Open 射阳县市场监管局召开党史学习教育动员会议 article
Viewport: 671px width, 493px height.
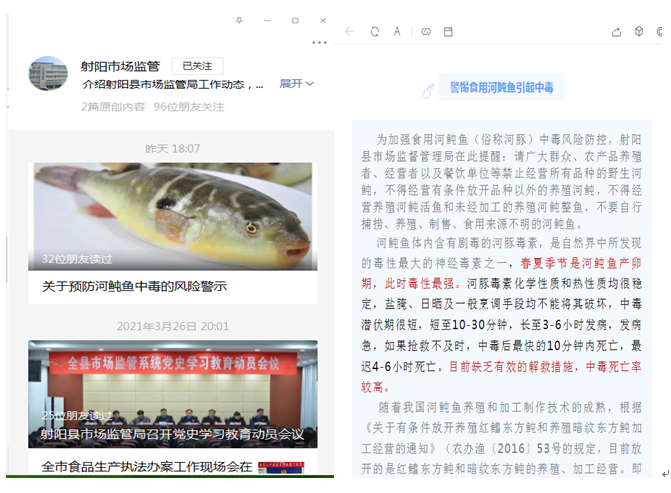tap(172, 434)
